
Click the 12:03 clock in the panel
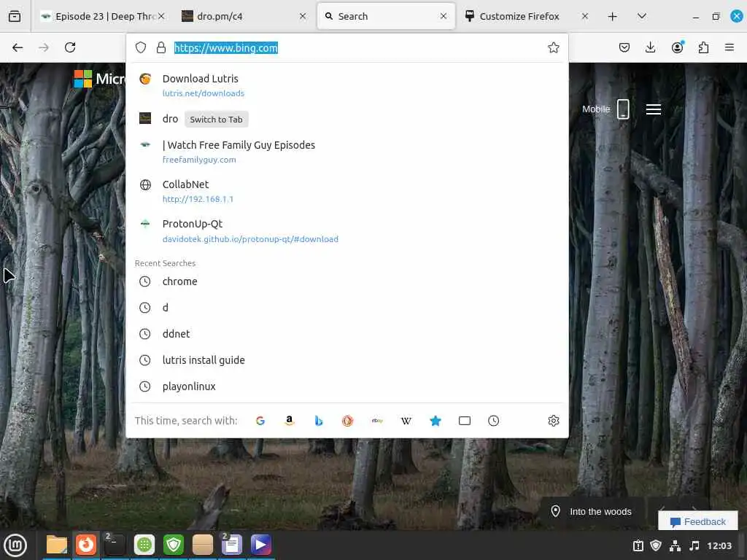(719, 545)
